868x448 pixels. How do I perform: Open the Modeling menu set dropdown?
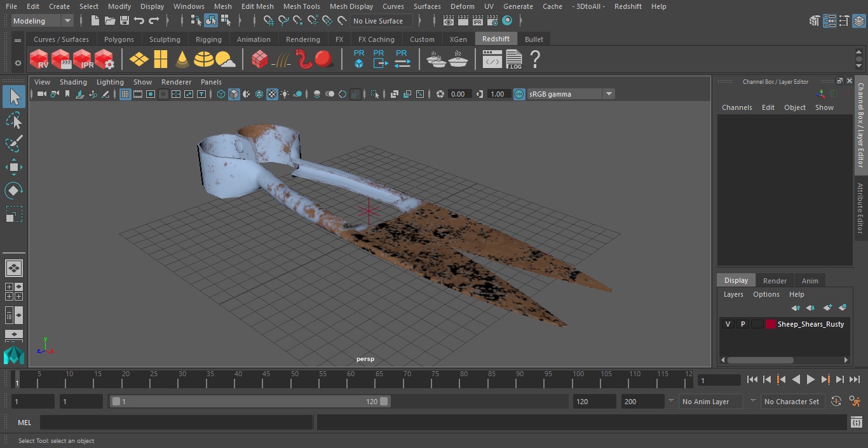coord(43,21)
